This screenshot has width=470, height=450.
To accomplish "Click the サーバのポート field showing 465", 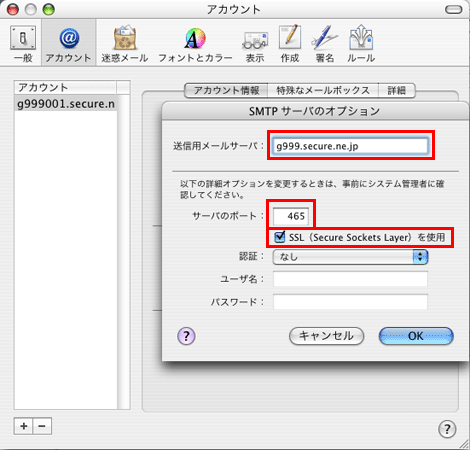I will (291, 216).
